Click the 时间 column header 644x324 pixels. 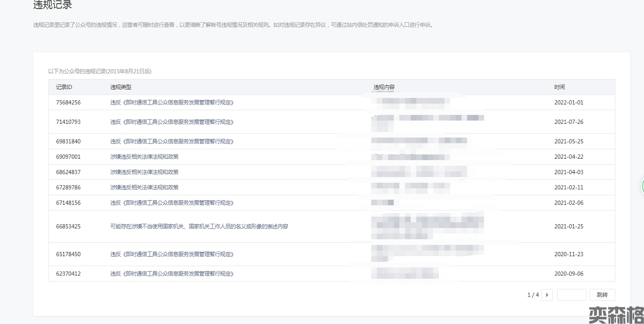tap(559, 87)
